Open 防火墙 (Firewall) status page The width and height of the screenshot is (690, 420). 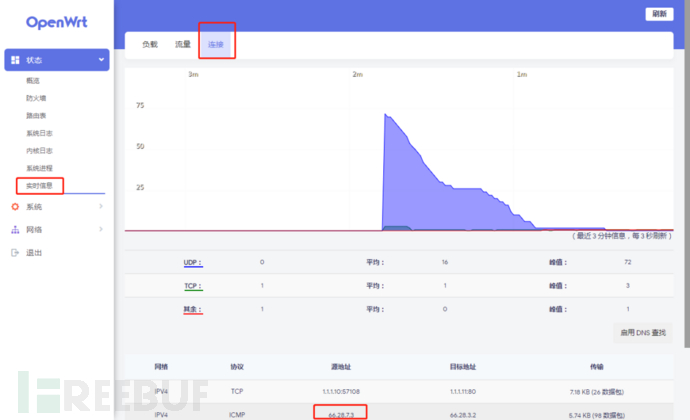tap(37, 98)
